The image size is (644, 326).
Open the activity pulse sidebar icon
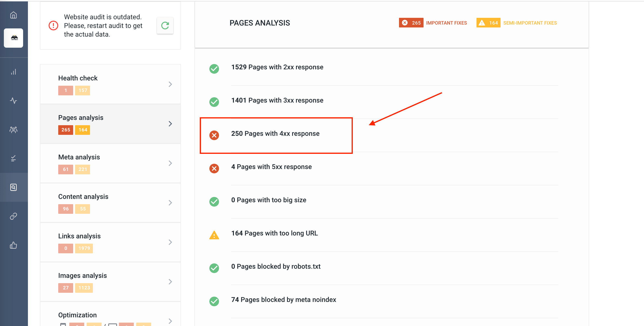(13, 101)
